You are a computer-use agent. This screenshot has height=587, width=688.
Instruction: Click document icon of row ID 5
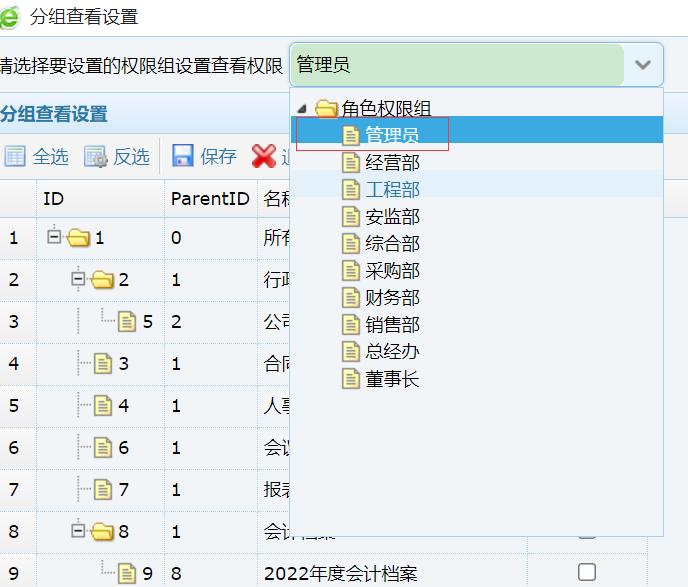pos(128,321)
